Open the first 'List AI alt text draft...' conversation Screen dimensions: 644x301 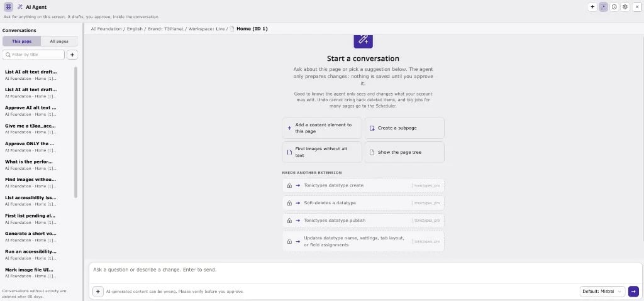(x=37, y=75)
